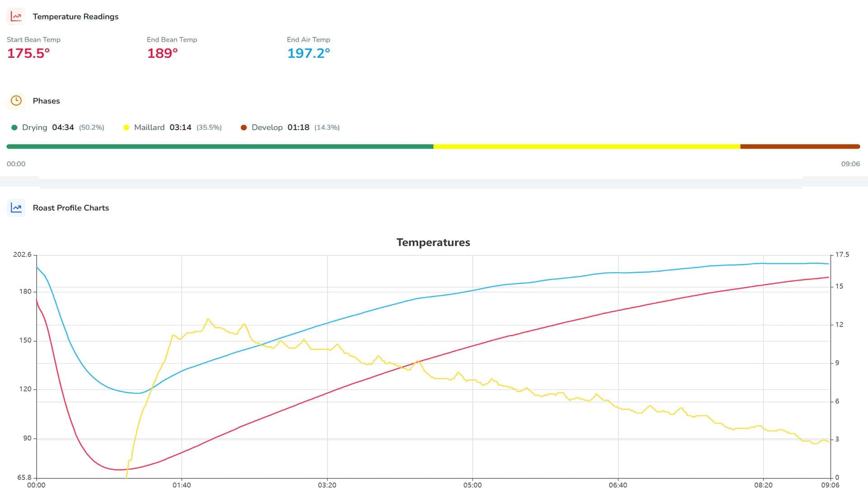Image resolution: width=868 pixels, height=499 pixels.
Task: Click the Temperatures chart title
Action: 433,242
